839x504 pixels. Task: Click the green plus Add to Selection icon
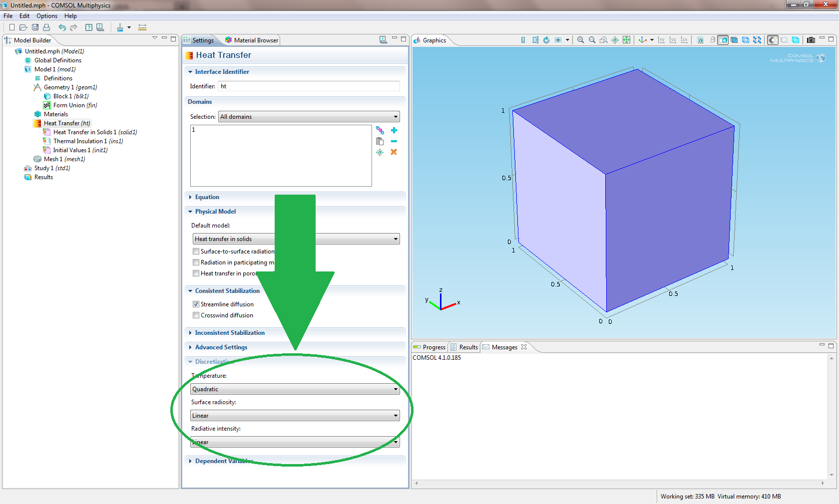394,130
